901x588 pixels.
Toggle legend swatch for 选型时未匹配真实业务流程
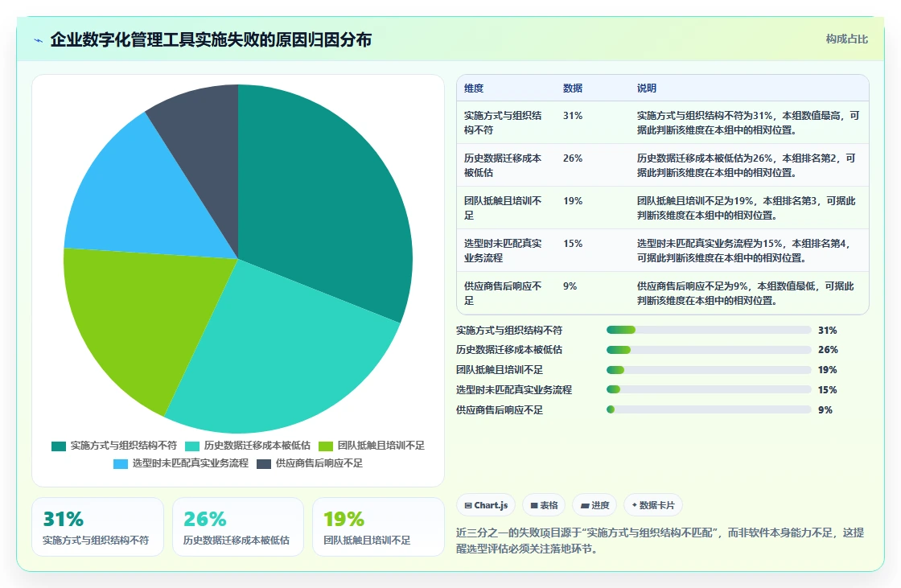[121, 464]
